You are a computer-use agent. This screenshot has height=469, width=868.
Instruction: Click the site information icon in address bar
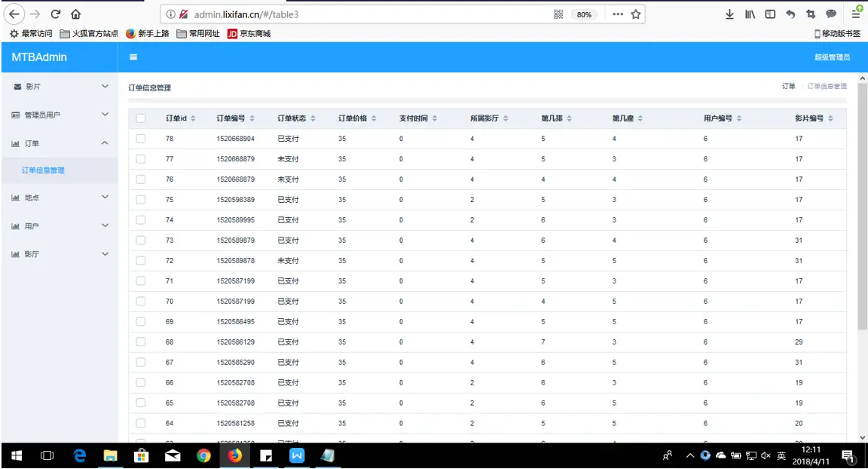point(170,14)
